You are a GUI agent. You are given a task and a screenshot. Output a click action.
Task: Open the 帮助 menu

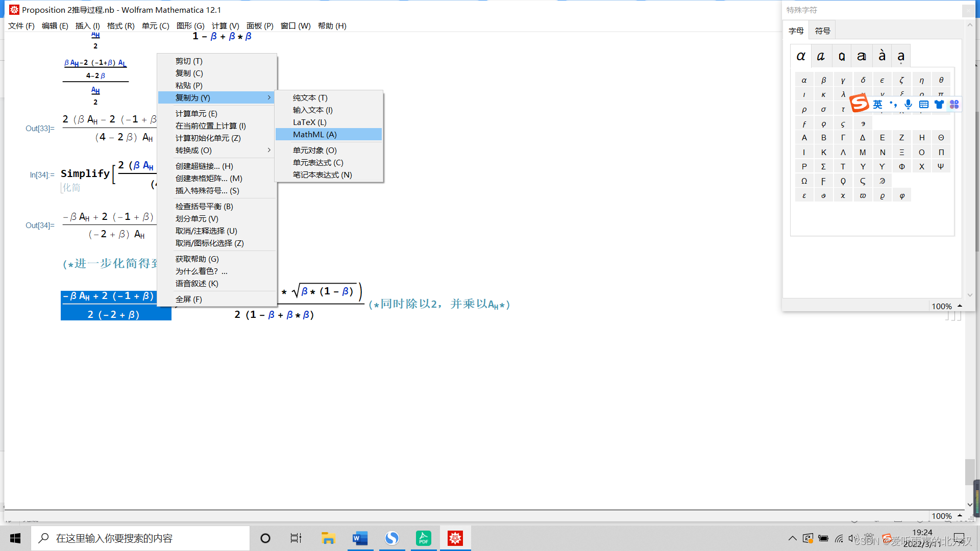click(x=332, y=26)
